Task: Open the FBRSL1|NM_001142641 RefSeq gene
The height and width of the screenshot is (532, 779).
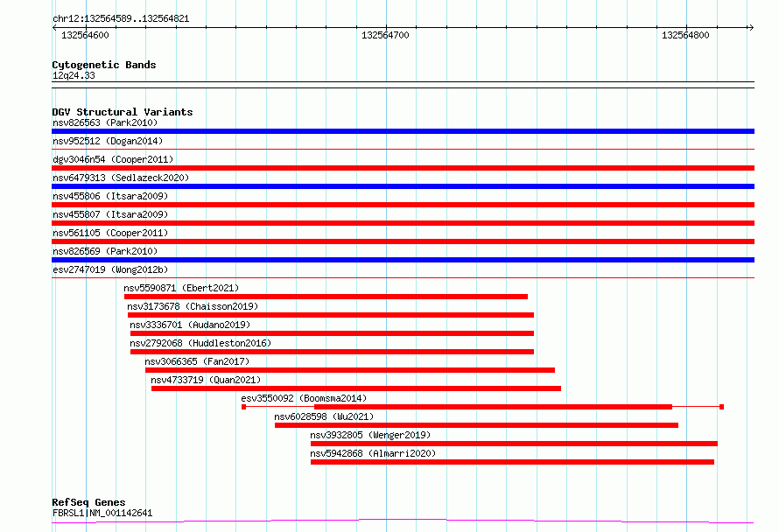Action: pos(102,513)
